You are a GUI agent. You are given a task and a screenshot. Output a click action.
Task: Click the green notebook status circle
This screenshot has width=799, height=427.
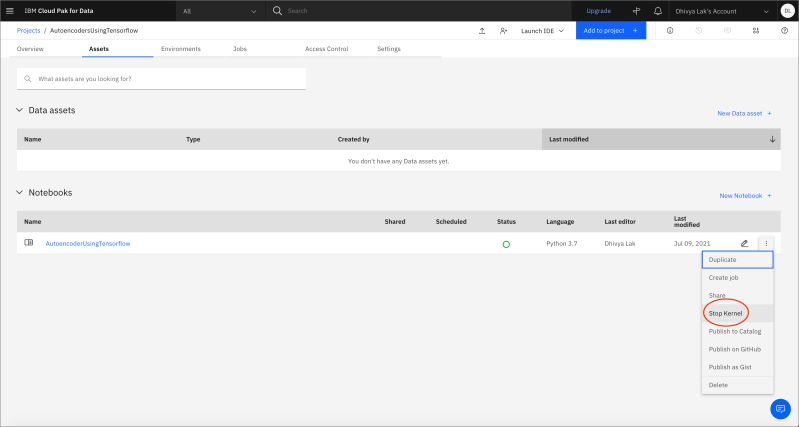click(x=506, y=244)
